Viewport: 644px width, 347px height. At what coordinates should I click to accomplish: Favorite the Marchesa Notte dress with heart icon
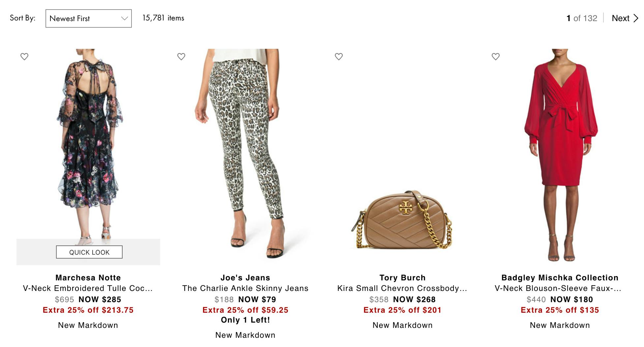point(24,56)
